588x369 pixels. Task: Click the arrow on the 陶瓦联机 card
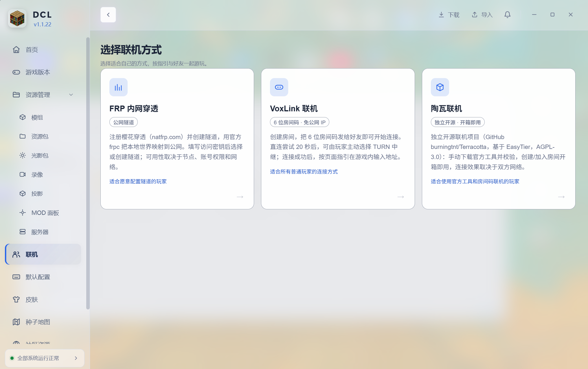click(561, 197)
